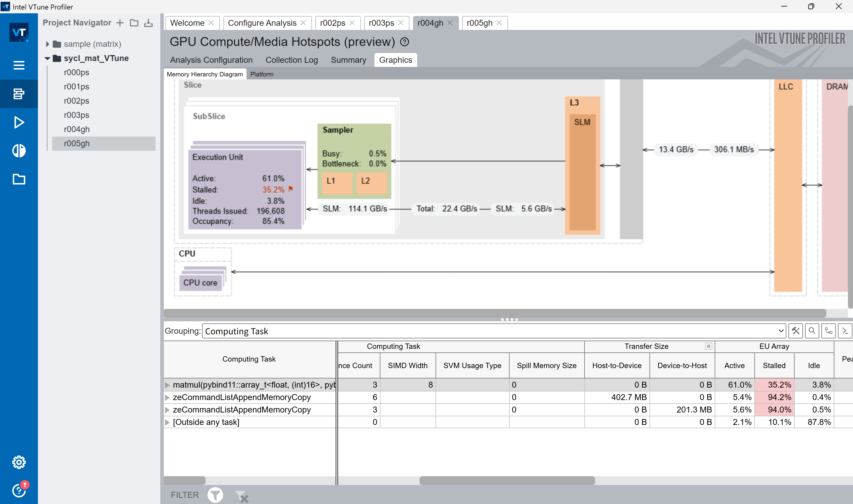
Task: Click the VTune logo in the sidebar
Action: point(19,32)
